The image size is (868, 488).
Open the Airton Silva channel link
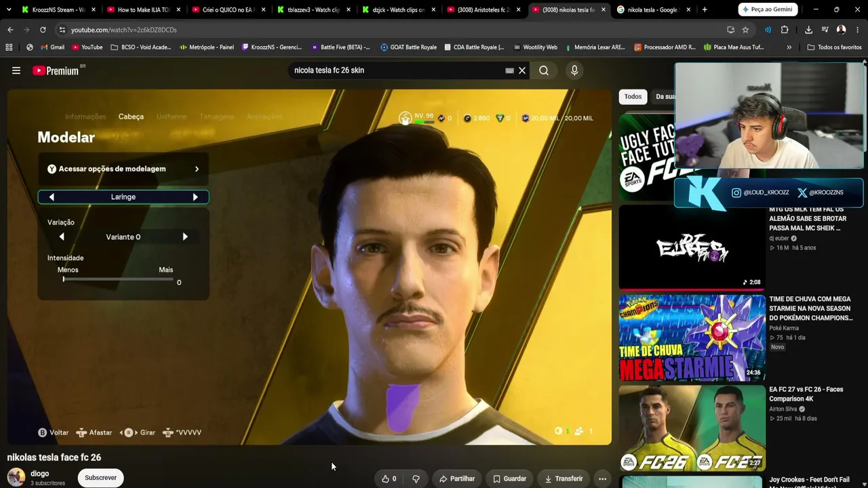(783, 409)
